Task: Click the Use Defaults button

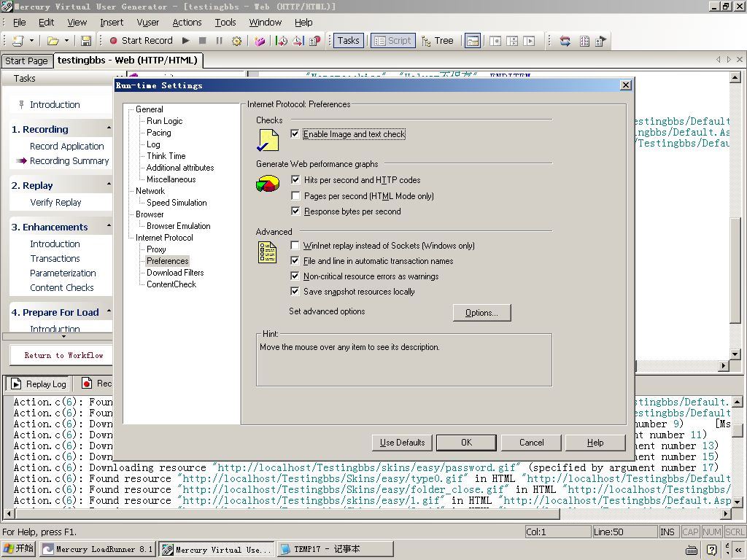Action: tap(402, 443)
